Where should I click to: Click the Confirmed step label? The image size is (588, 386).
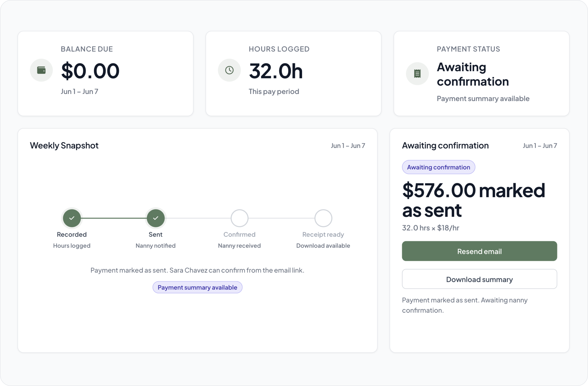click(239, 235)
